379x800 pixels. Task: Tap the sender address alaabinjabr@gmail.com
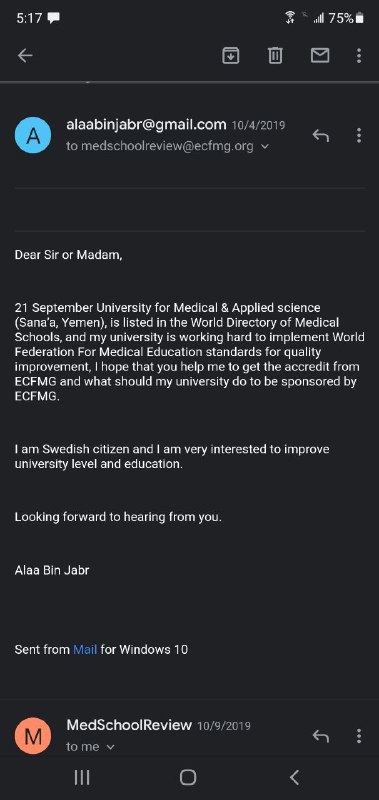(146, 124)
